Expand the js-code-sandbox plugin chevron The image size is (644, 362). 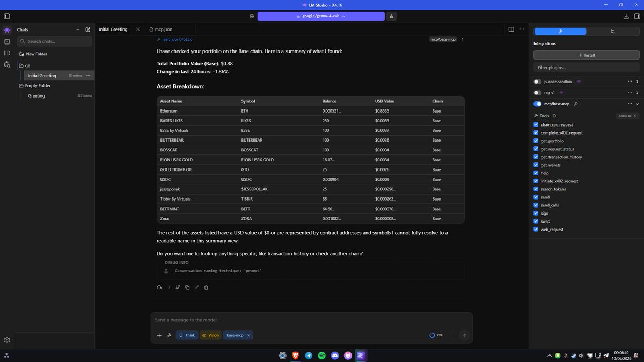click(x=637, y=82)
